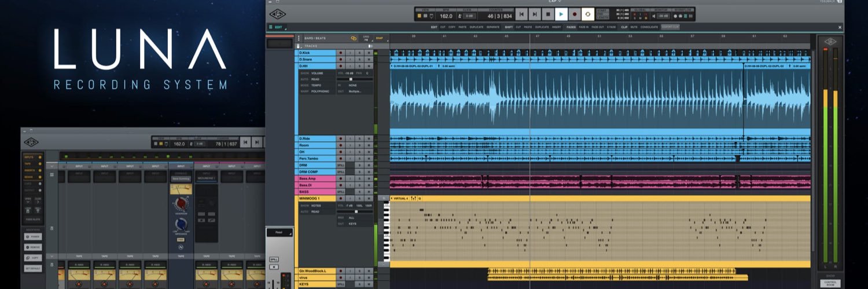Viewport: 868px width, 289px height.
Task: Click the Stop button in the transport
Action: tap(547, 14)
